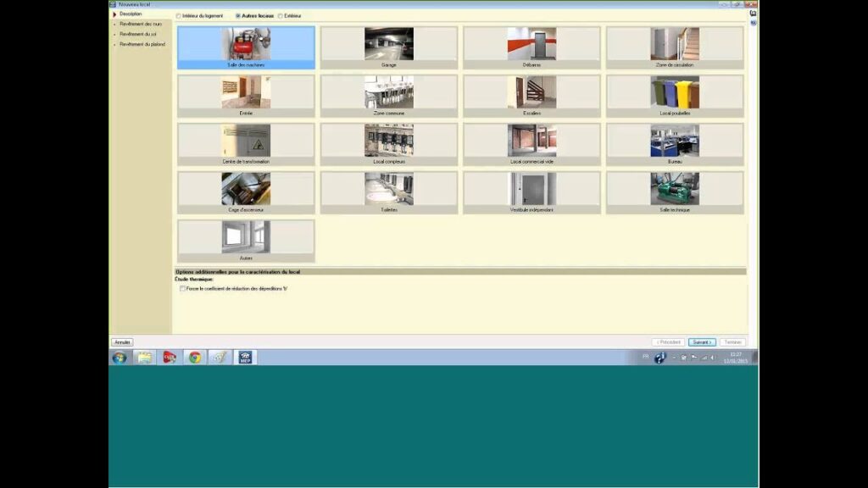Open the Revêtement du plafond step
This screenshot has height=488, width=868.
[142, 44]
